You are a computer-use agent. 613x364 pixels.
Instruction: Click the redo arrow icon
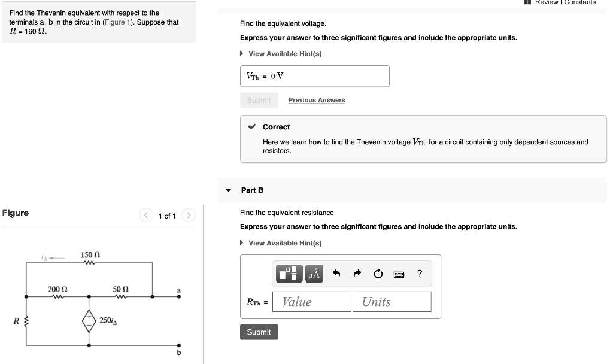pyautogui.click(x=356, y=274)
